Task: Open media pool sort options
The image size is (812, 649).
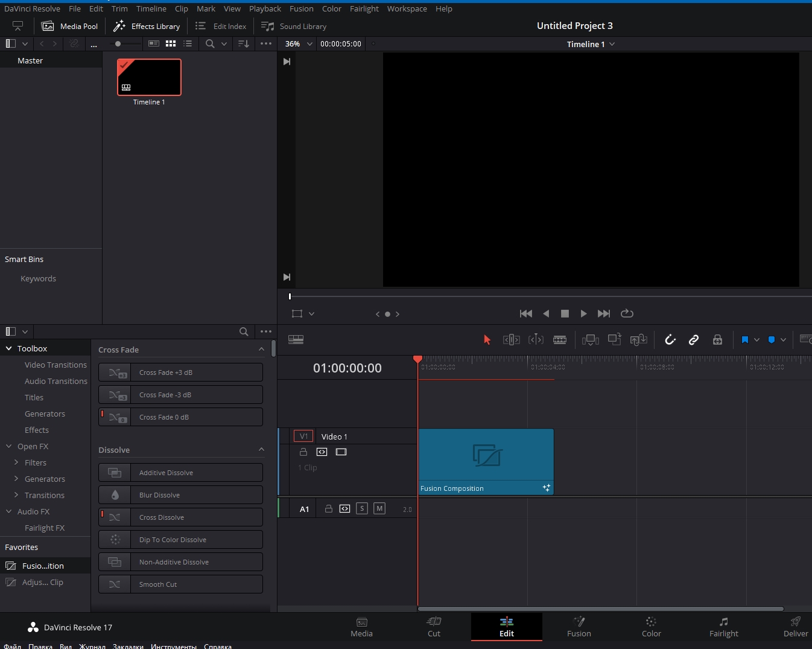Action: point(244,43)
